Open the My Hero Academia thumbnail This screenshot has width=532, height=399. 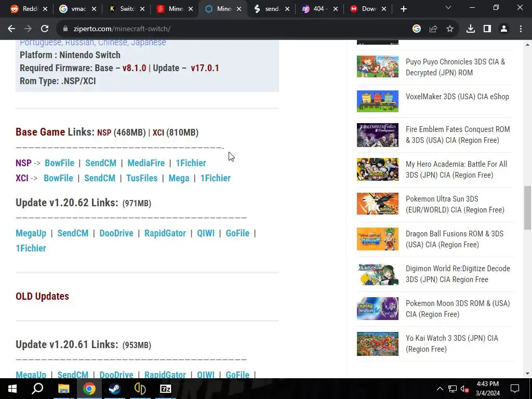tap(378, 169)
